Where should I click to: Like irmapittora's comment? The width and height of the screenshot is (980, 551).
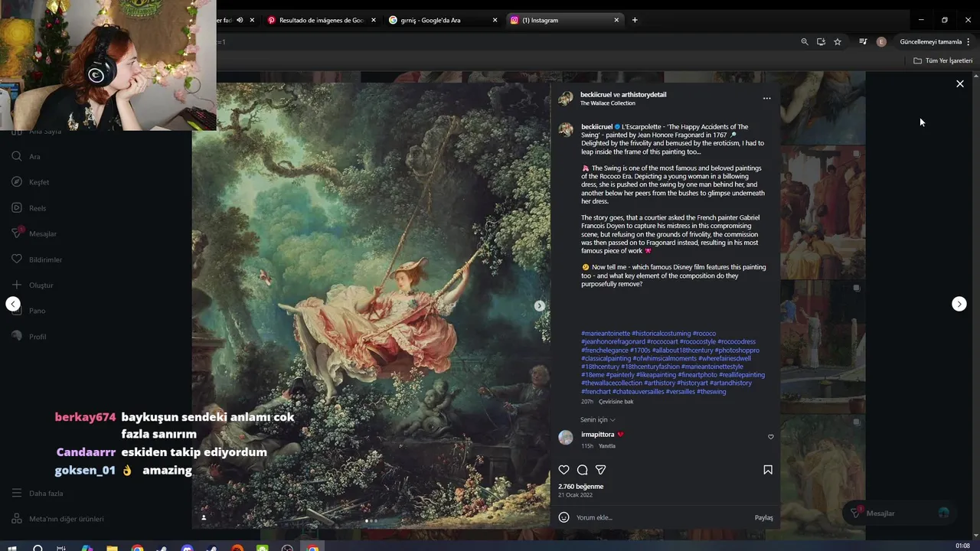click(770, 437)
